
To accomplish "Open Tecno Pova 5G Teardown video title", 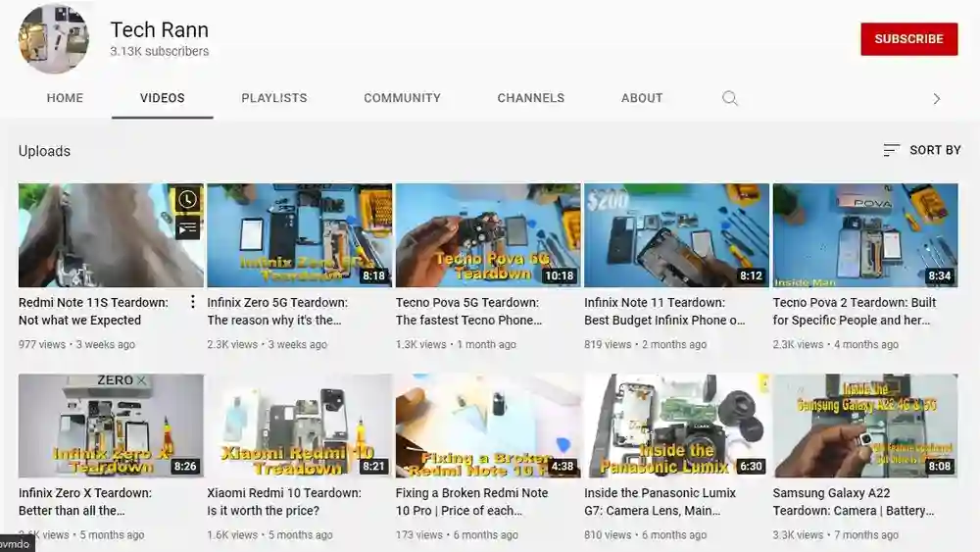I will [468, 311].
